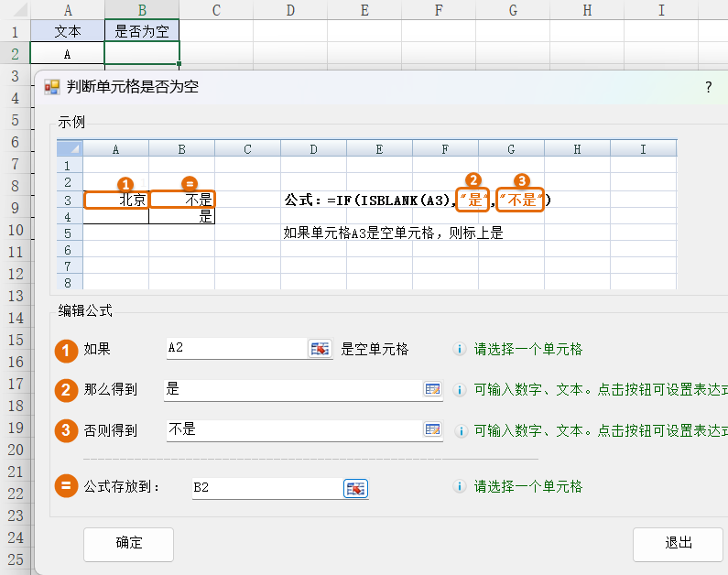Click the 公式存放到 input field
This screenshot has height=575, width=728.
pyautogui.click(x=266, y=488)
